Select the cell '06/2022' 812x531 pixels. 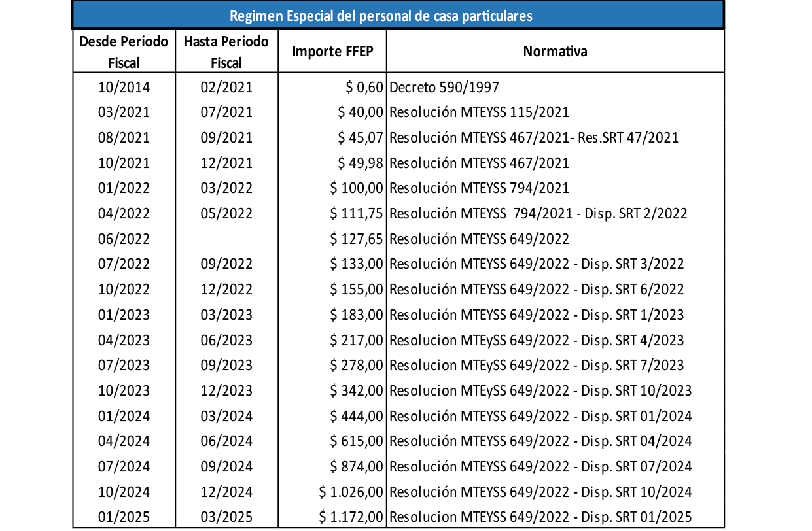[x=124, y=239]
